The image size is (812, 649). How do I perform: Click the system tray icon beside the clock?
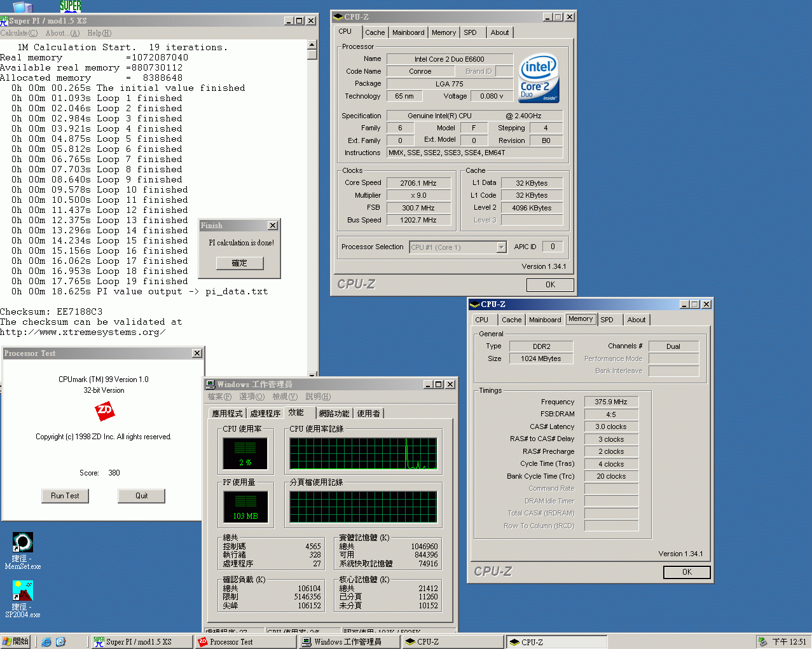pos(762,642)
